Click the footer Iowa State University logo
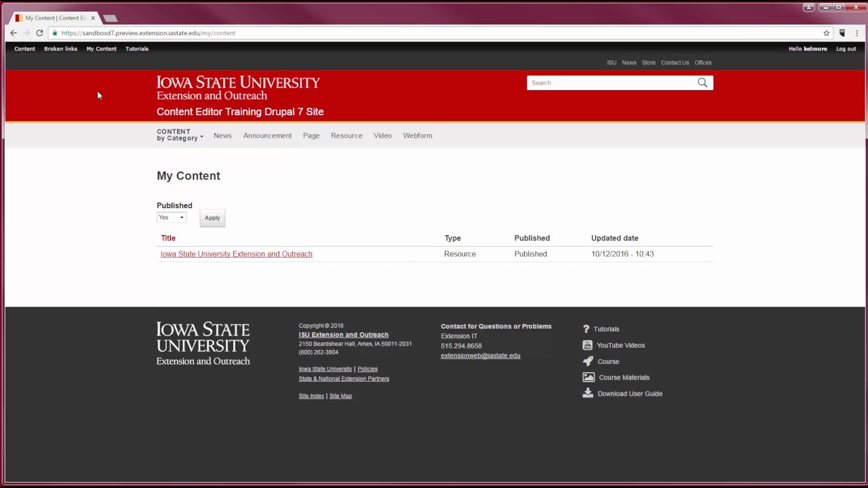 pyautogui.click(x=203, y=344)
